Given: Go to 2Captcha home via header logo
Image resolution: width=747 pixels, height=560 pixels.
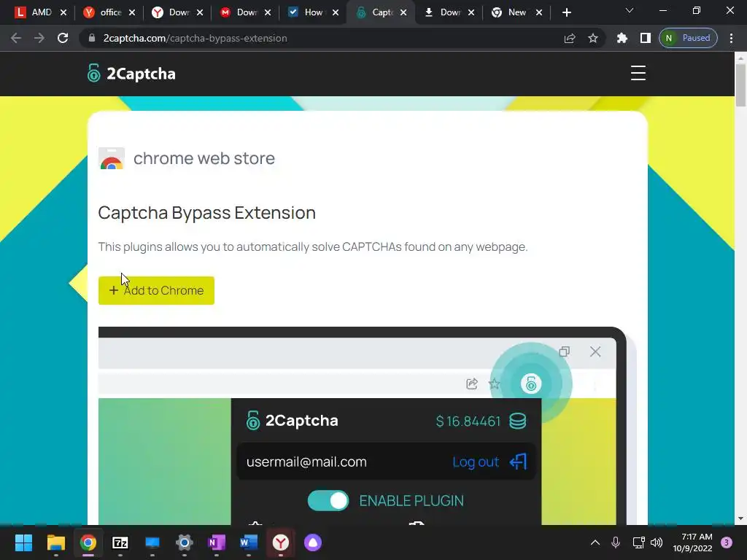Looking at the screenshot, I should (x=131, y=74).
